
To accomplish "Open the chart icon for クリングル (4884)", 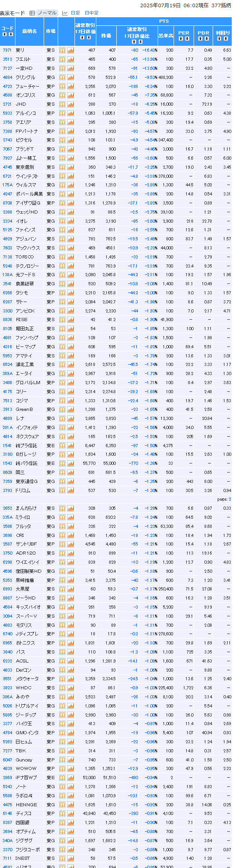I will (70, 77).
